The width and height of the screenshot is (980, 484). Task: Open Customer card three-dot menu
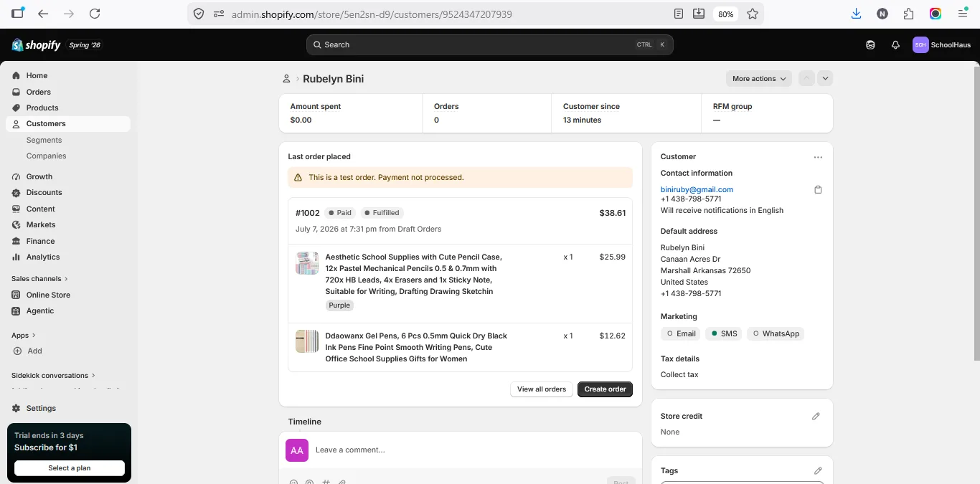click(x=818, y=157)
